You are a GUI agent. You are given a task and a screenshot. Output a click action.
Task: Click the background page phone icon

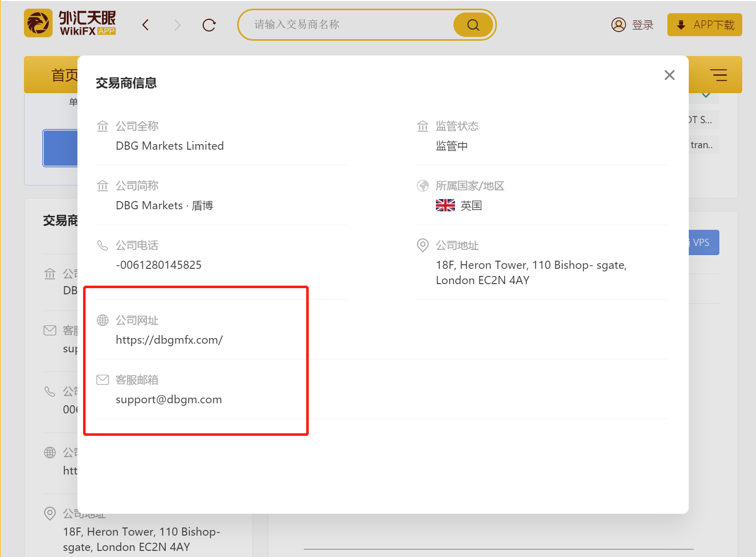[x=50, y=391]
